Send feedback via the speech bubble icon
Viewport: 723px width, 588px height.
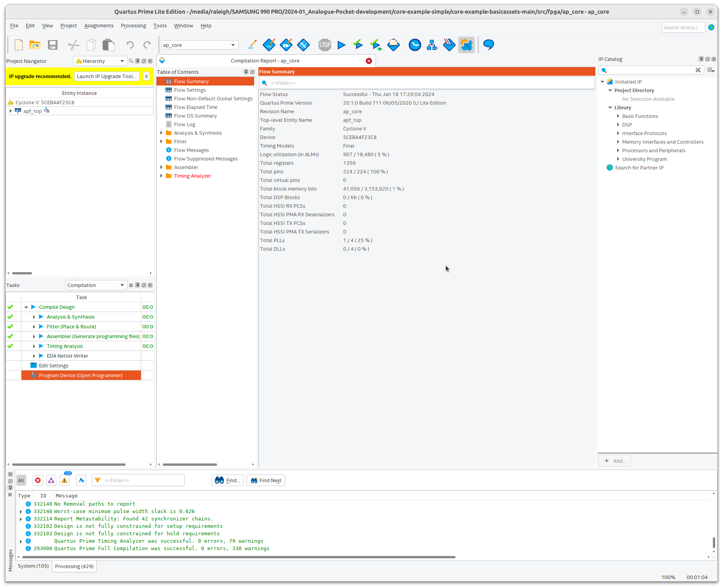point(488,45)
